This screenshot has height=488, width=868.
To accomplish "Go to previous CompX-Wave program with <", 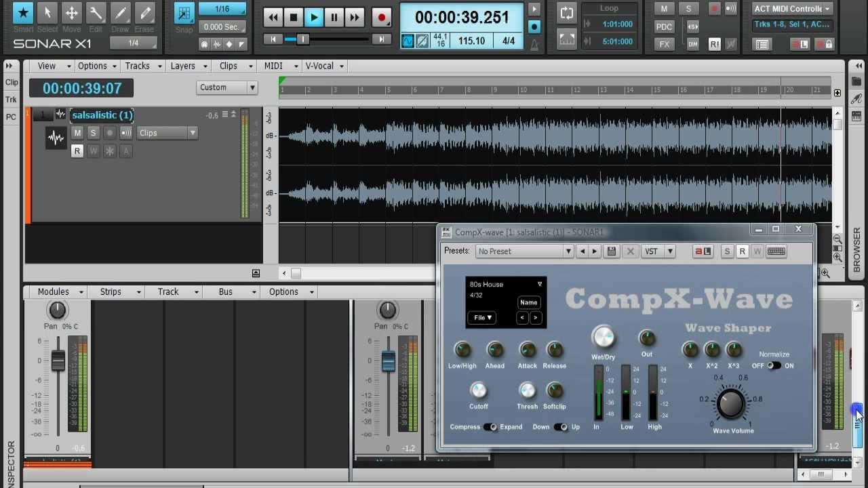I will [522, 317].
